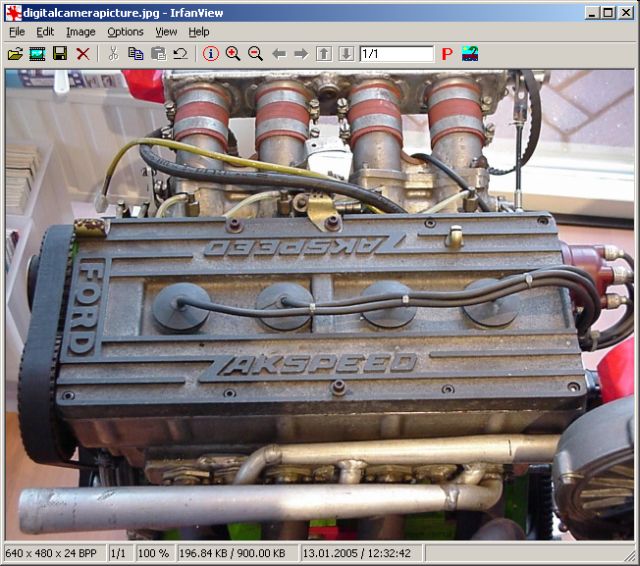This screenshot has width=640, height=566.
Task: Open the Options menu
Action: click(125, 32)
